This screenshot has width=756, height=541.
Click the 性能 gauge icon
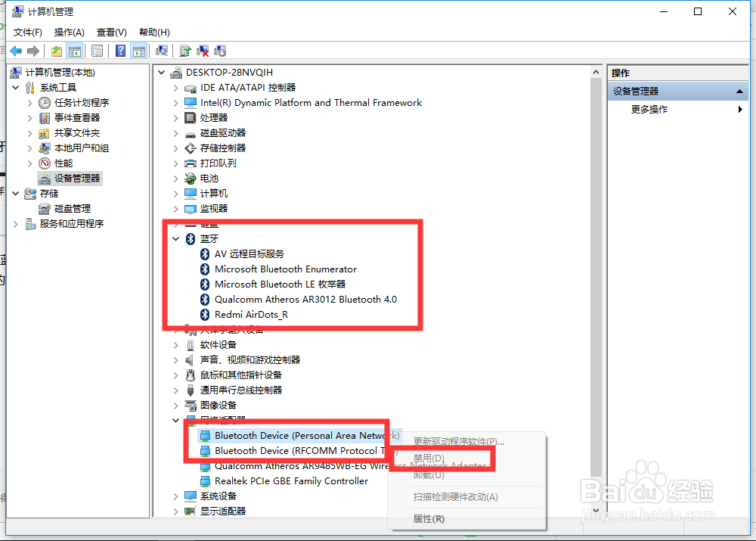45,163
